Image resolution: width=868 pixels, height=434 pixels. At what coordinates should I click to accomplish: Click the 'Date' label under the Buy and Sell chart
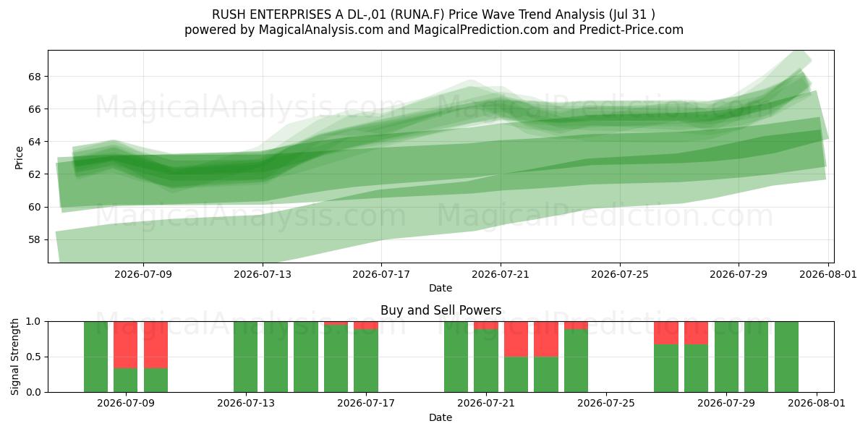click(441, 417)
